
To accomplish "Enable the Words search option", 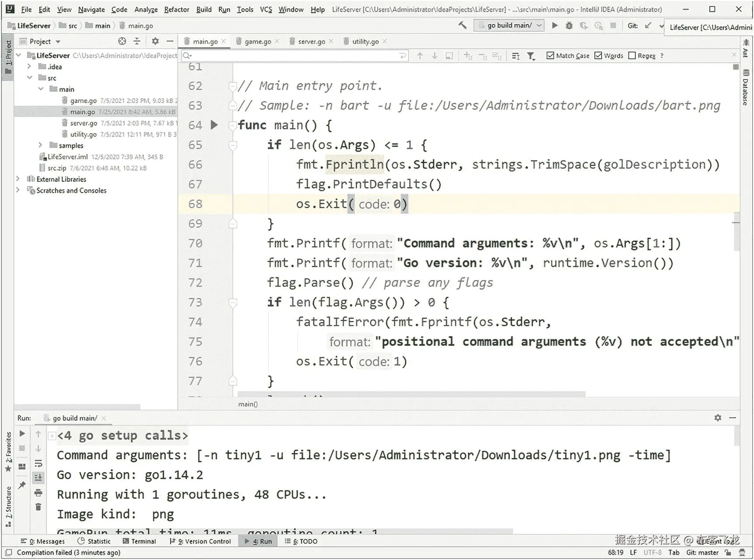I will coord(598,55).
